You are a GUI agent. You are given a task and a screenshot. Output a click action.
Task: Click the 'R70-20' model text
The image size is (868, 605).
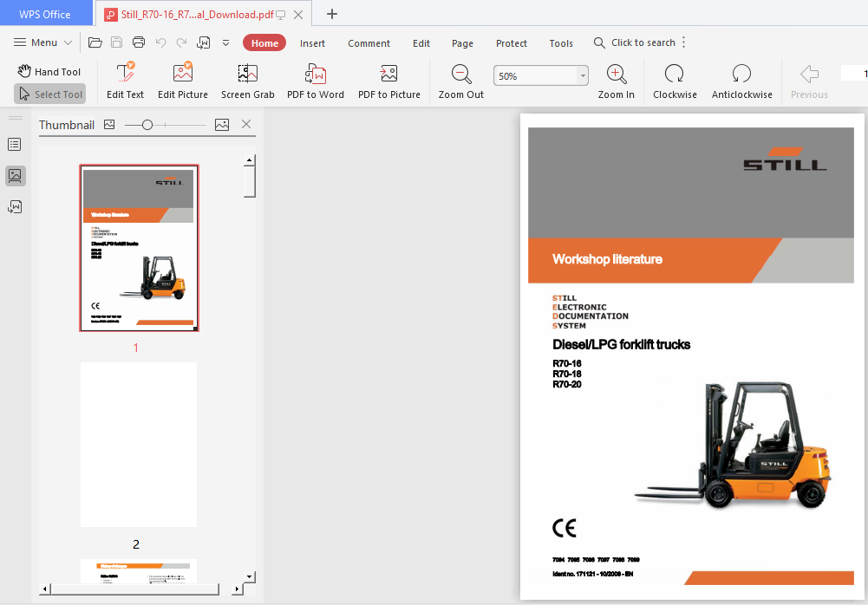tap(567, 384)
